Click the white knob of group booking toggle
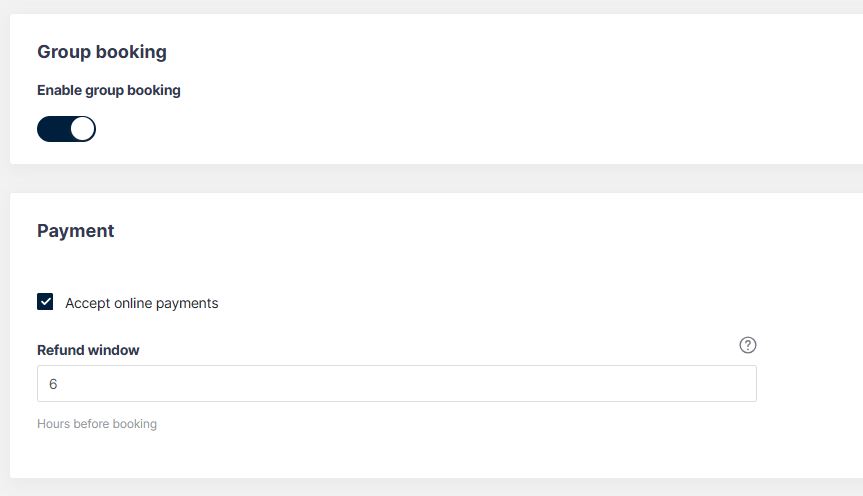The height and width of the screenshot is (496, 863). coord(83,129)
